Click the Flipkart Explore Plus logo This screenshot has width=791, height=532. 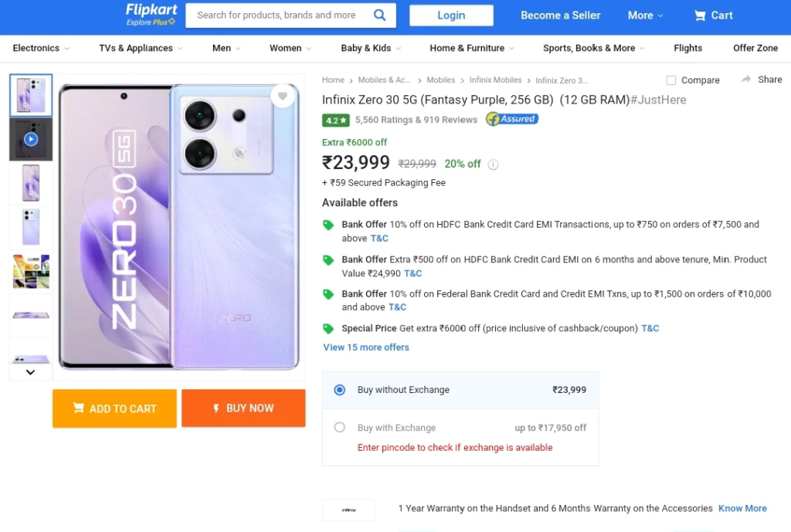(151, 15)
